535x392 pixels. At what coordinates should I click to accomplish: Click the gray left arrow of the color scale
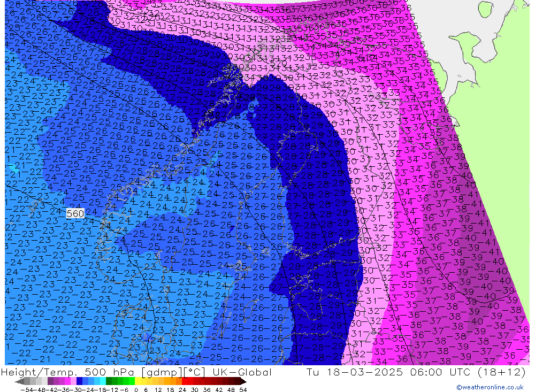(19, 381)
